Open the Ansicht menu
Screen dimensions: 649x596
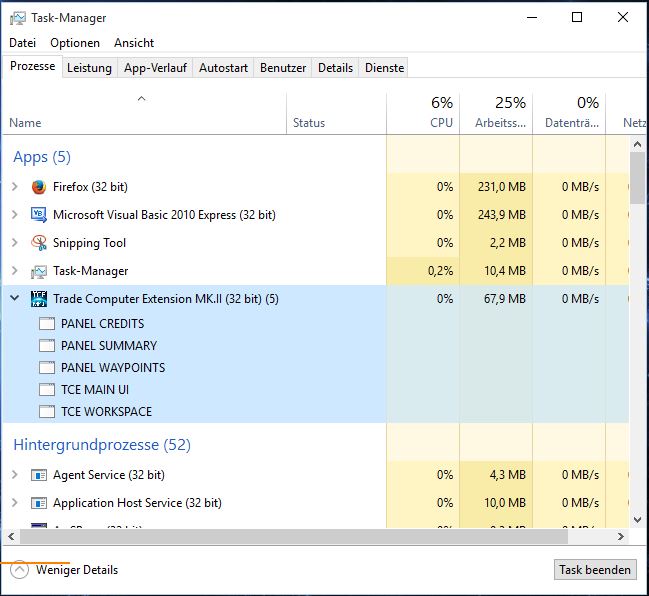pos(134,43)
